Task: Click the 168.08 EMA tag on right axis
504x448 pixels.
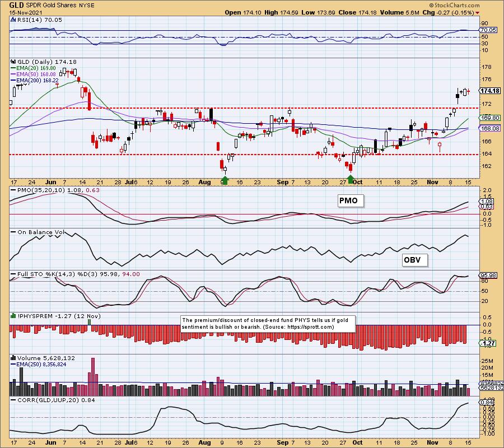Action: tap(490, 129)
